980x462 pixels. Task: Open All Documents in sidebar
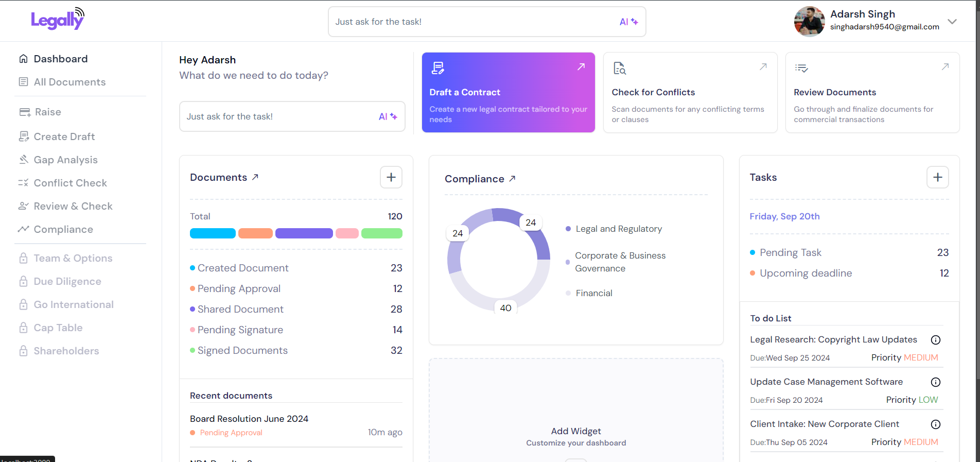[x=69, y=82]
